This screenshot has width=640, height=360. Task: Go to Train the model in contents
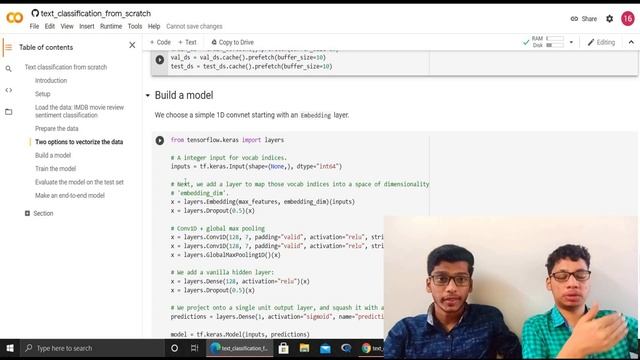55,169
